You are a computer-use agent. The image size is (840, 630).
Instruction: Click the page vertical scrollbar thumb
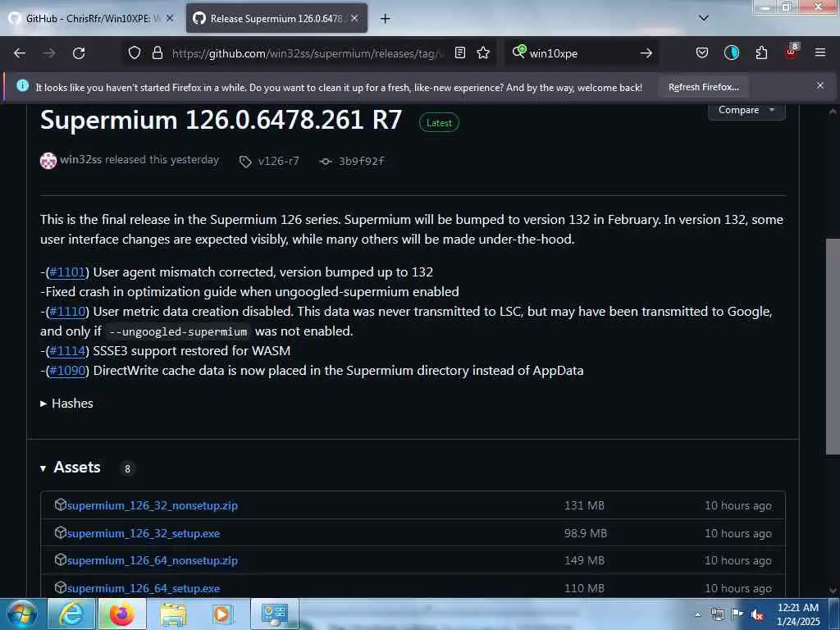pyautogui.click(x=832, y=347)
